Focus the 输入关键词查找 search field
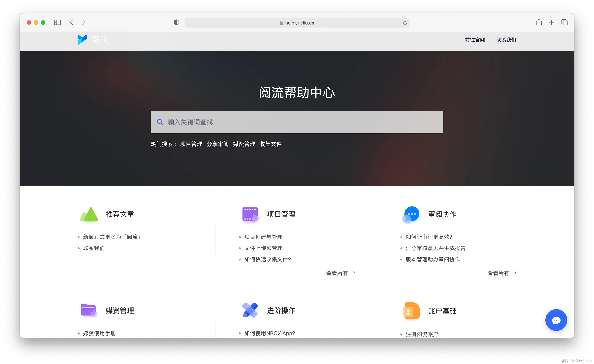The image size is (594, 364). coord(297,122)
